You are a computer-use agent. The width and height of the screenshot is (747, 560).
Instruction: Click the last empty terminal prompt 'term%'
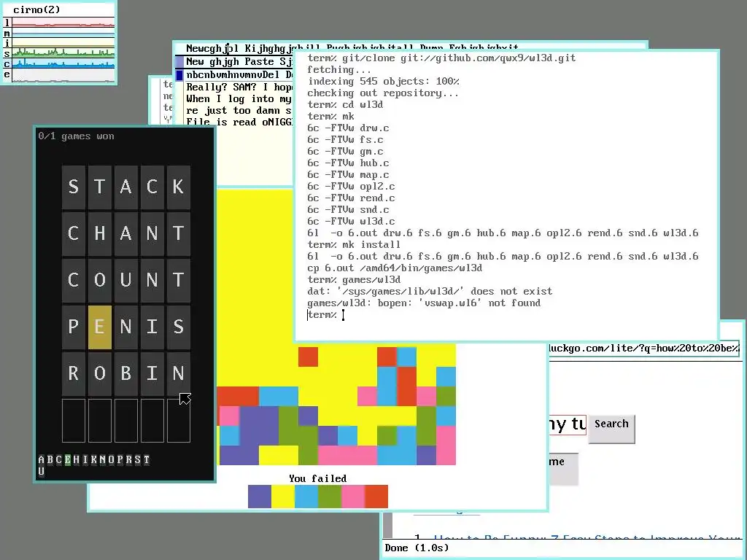(x=322, y=315)
